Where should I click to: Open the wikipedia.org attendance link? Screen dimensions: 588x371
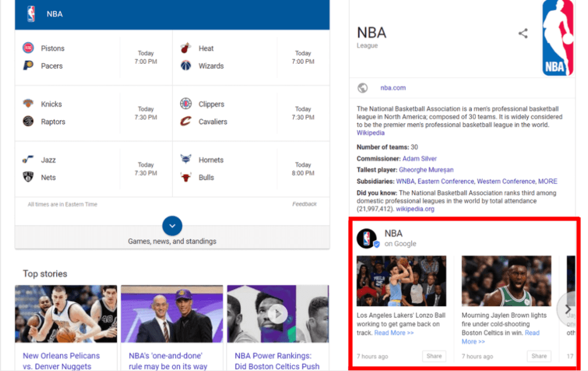tap(415, 209)
